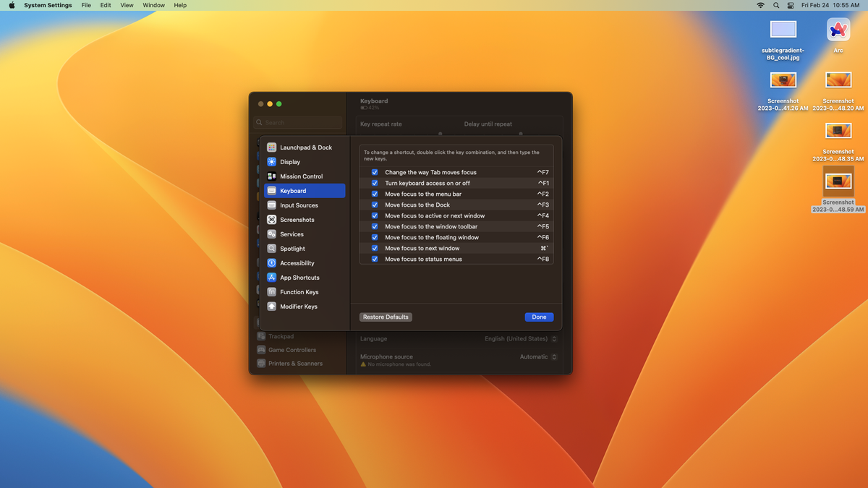Image resolution: width=868 pixels, height=488 pixels.
Task: Open the Input Sources settings pane
Action: (x=298, y=205)
